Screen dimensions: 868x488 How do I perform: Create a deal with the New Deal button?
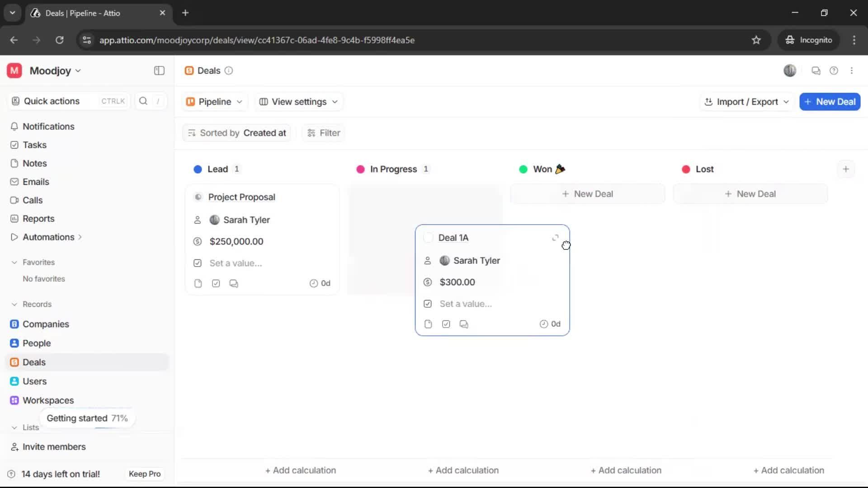(830, 102)
